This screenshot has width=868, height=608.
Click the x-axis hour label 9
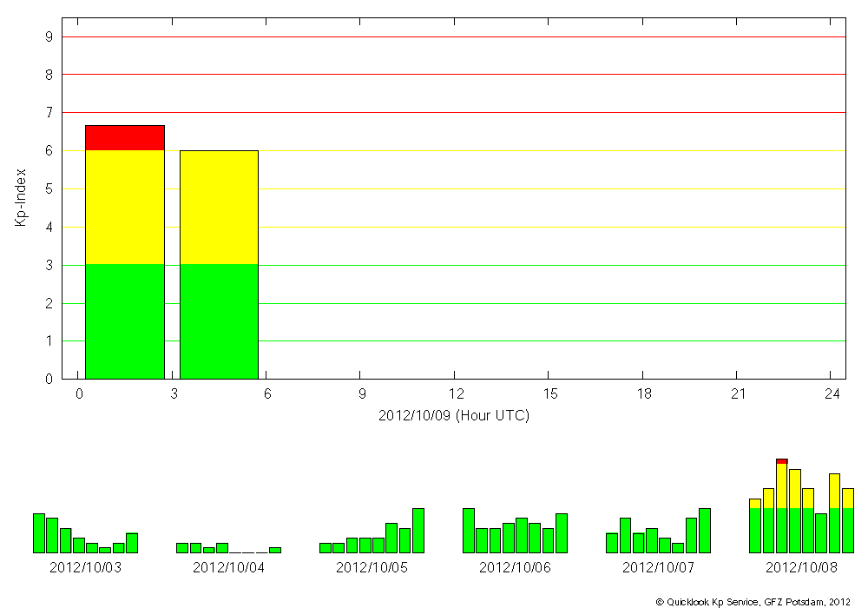pos(362,393)
